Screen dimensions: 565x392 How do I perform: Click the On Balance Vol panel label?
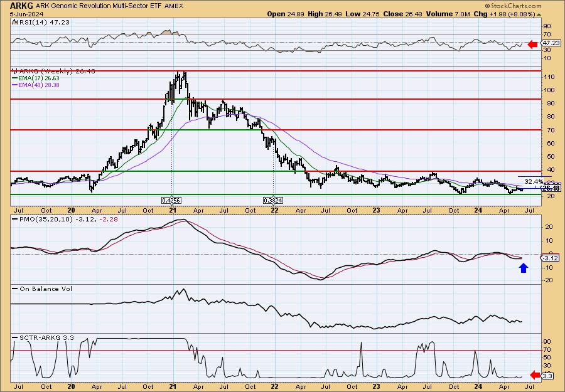coord(45,289)
